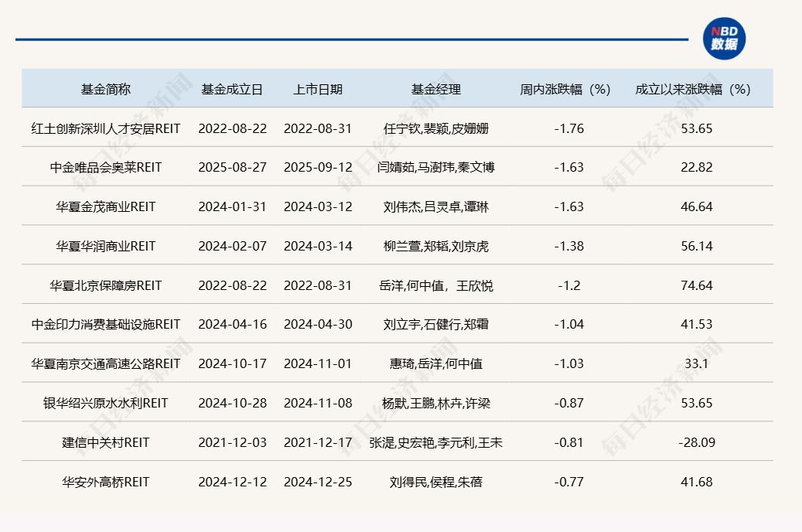Click 华夏北京保障房REIT fund name
The width and height of the screenshot is (802, 532).
pos(106,285)
